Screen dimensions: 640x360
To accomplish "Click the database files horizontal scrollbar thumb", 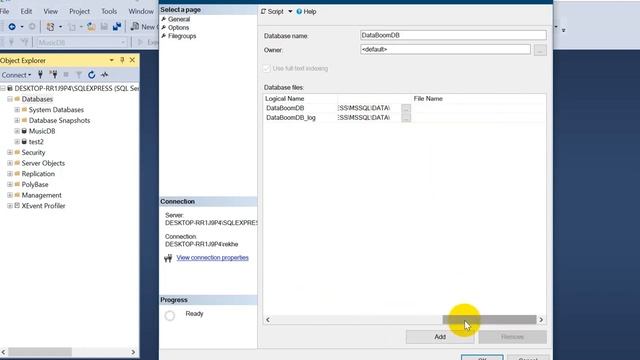I will [489, 320].
